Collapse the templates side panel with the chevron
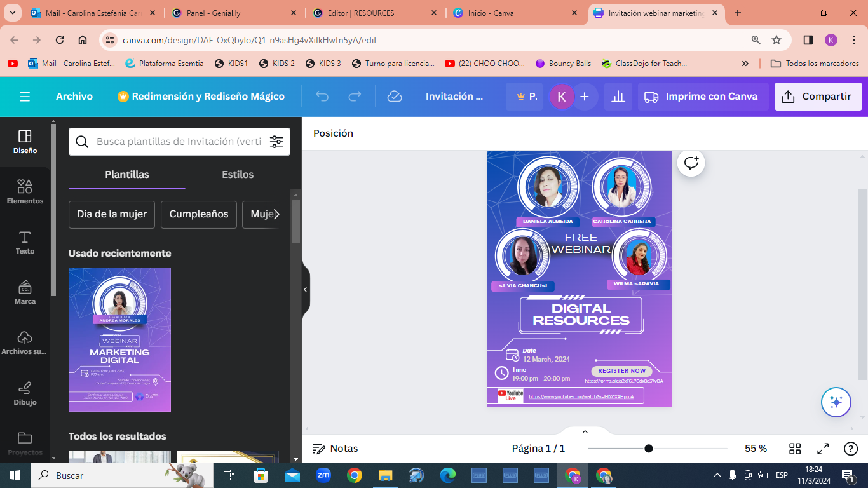Screen dimensions: 868x488 pyautogui.click(x=304, y=288)
